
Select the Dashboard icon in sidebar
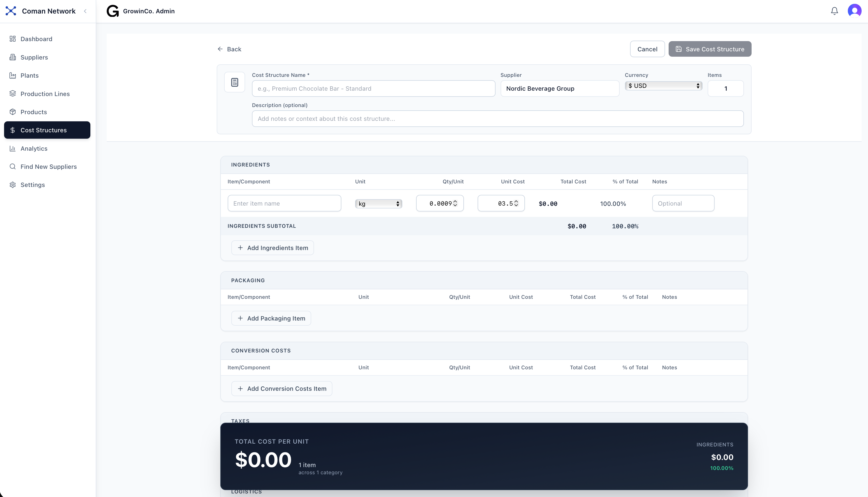tap(13, 39)
